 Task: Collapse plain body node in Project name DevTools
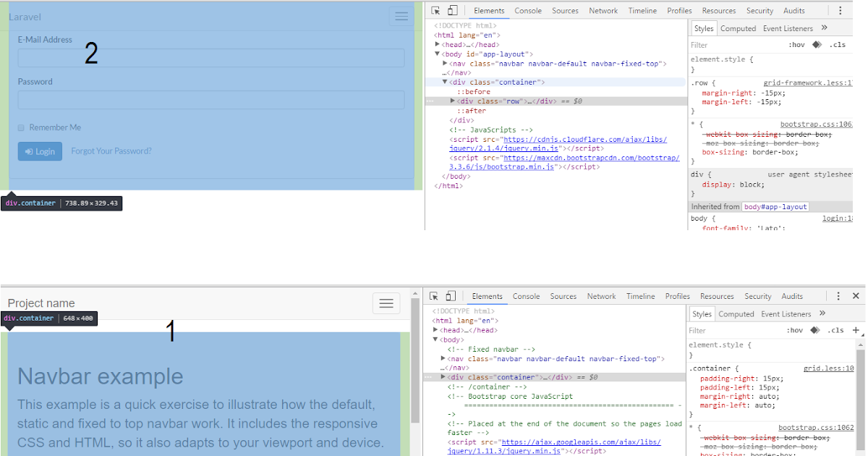point(435,339)
